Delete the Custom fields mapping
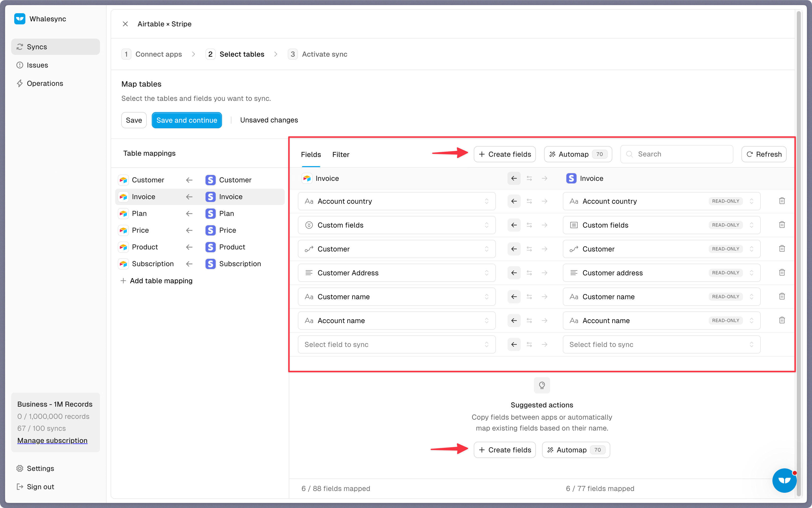This screenshot has width=812, height=508. click(782, 225)
